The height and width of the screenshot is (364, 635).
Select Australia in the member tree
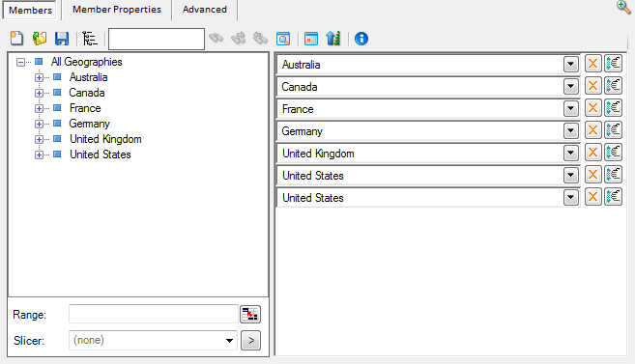point(88,77)
